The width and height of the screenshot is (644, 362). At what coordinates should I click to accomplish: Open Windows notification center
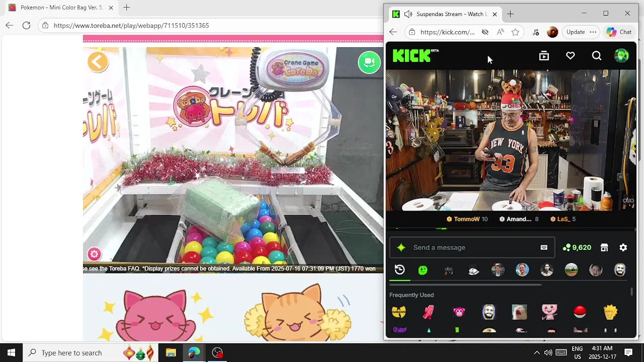628,352
